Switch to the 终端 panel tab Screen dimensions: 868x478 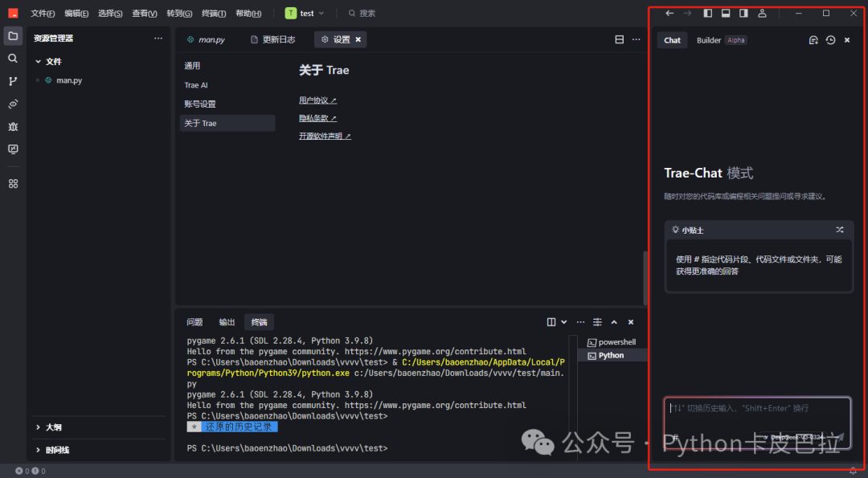[x=259, y=322]
